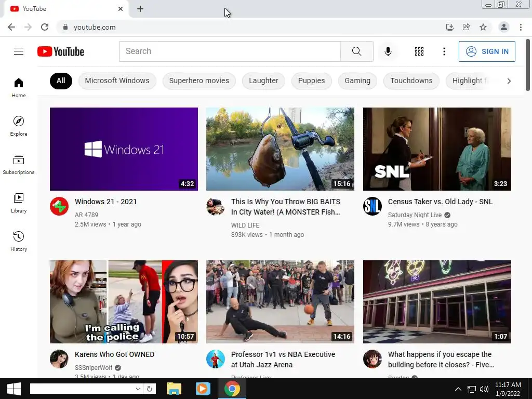532x399 pixels.
Task: Click the site lock icon
Action: tap(65, 27)
